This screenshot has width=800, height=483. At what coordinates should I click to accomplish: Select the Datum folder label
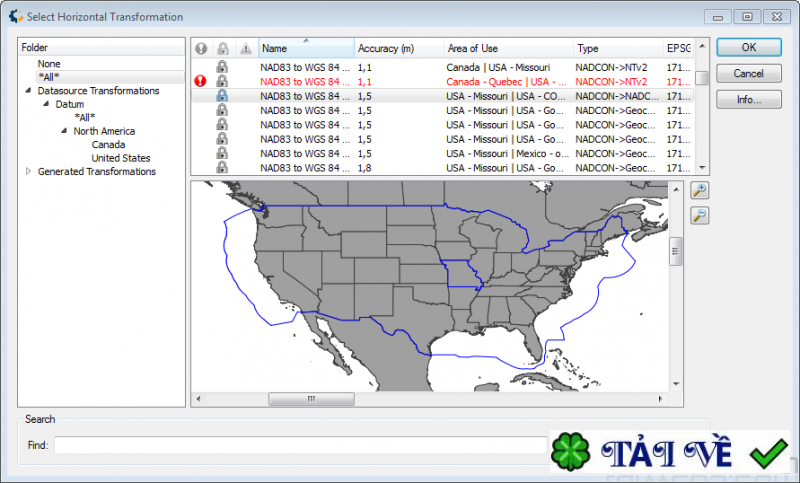click(x=69, y=104)
